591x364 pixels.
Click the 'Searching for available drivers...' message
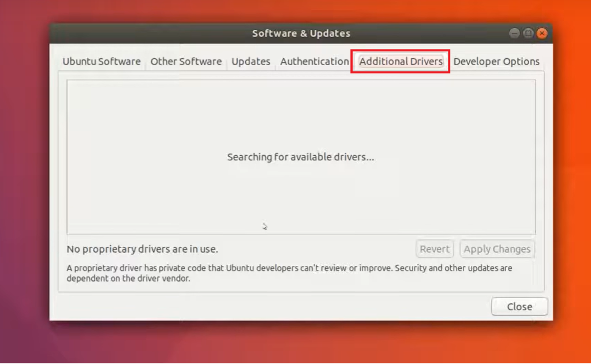301,157
